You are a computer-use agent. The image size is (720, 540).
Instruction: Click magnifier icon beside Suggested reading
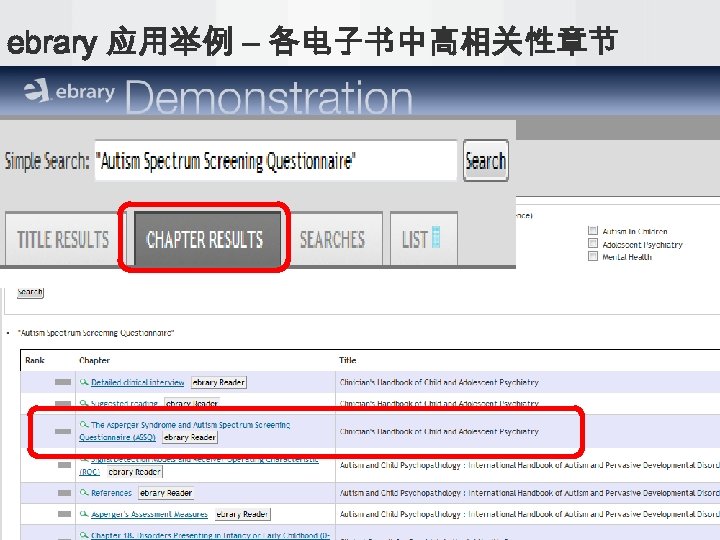pyautogui.click(x=84, y=403)
